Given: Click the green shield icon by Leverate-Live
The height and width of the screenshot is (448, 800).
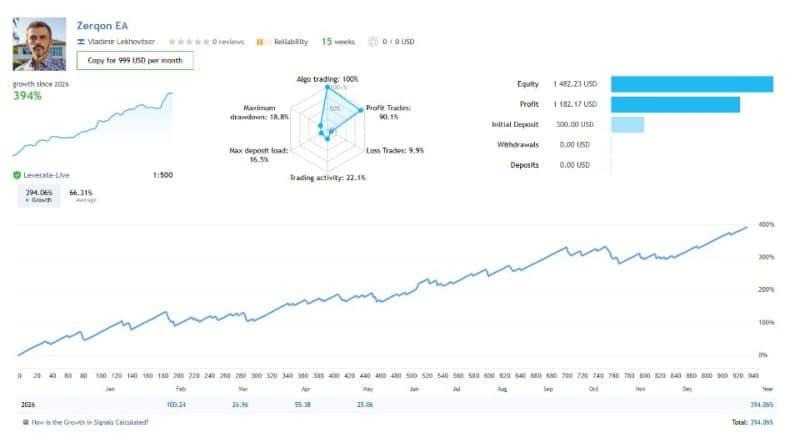Looking at the screenshot, I should coord(17,175).
